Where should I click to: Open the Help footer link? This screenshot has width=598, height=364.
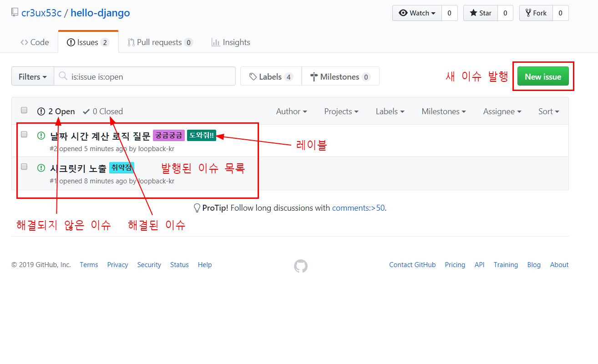[205, 265]
